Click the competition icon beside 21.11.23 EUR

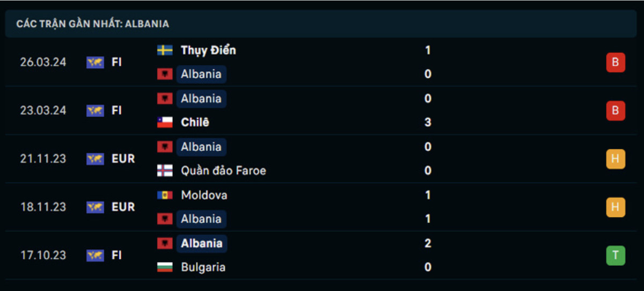click(95, 159)
